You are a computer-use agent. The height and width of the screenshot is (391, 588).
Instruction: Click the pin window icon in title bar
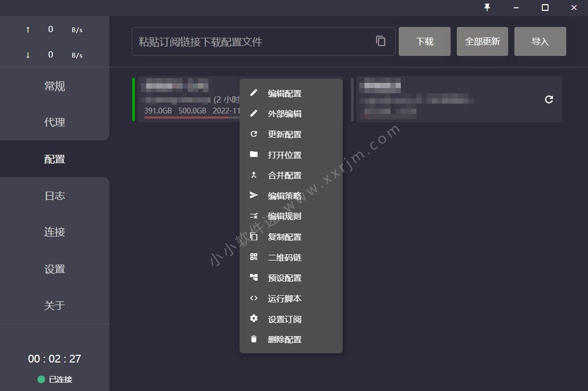click(x=487, y=7)
